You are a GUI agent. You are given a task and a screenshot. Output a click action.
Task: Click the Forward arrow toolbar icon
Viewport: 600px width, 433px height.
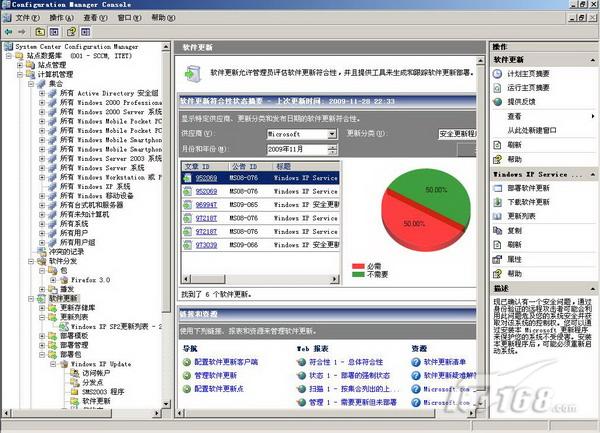[22, 32]
